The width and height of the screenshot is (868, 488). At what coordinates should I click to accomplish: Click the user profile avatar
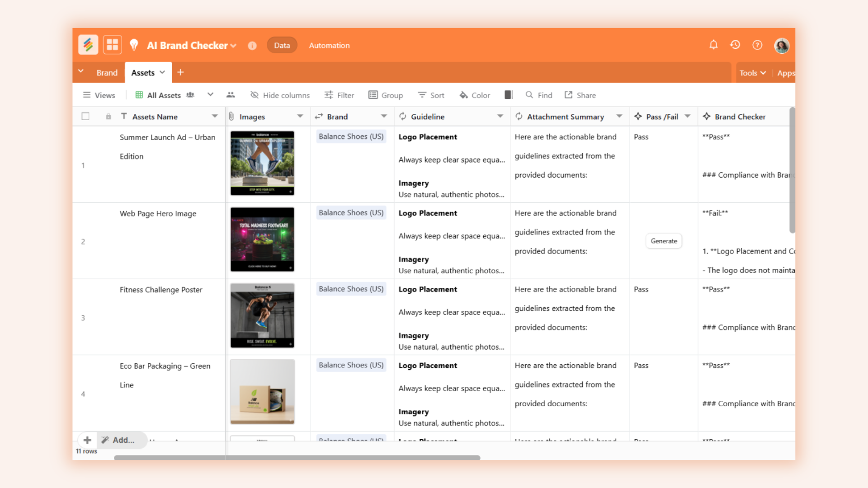(x=782, y=45)
